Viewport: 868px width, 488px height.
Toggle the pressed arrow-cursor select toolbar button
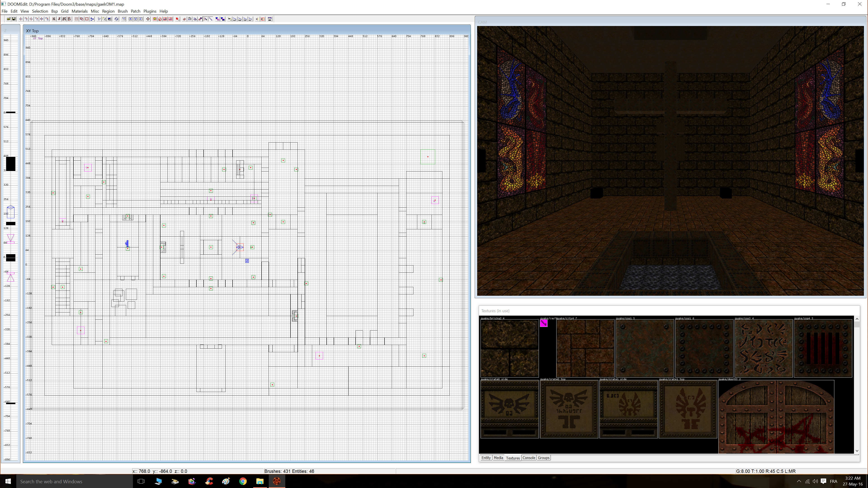point(205,19)
